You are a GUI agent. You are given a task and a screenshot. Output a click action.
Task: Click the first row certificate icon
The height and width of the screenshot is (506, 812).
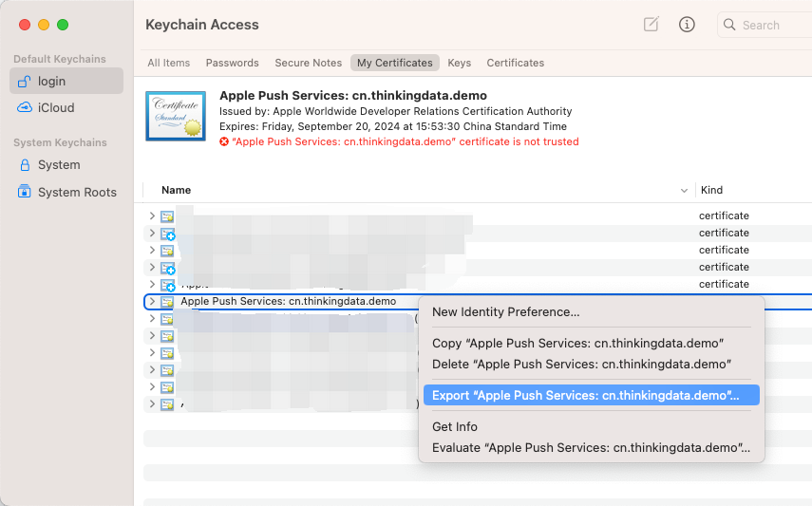(167, 216)
